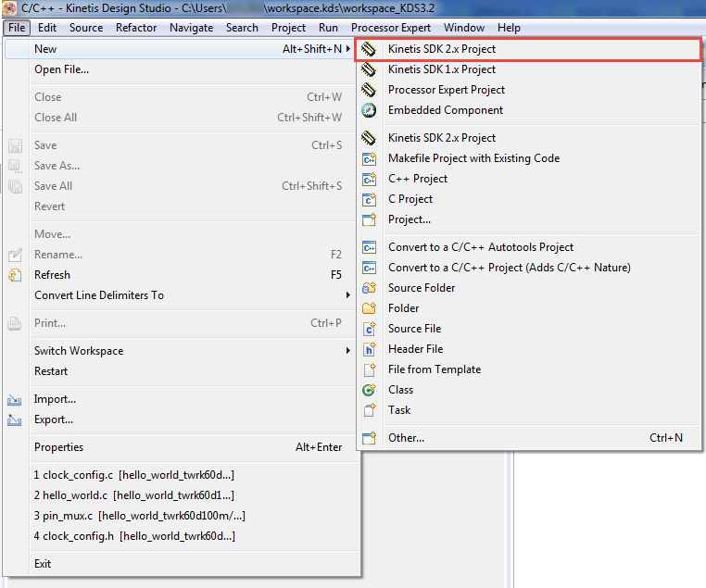The image size is (706, 588).
Task: Click the Makefile Project with Existing Code icon
Action: pyautogui.click(x=369, y=158)
